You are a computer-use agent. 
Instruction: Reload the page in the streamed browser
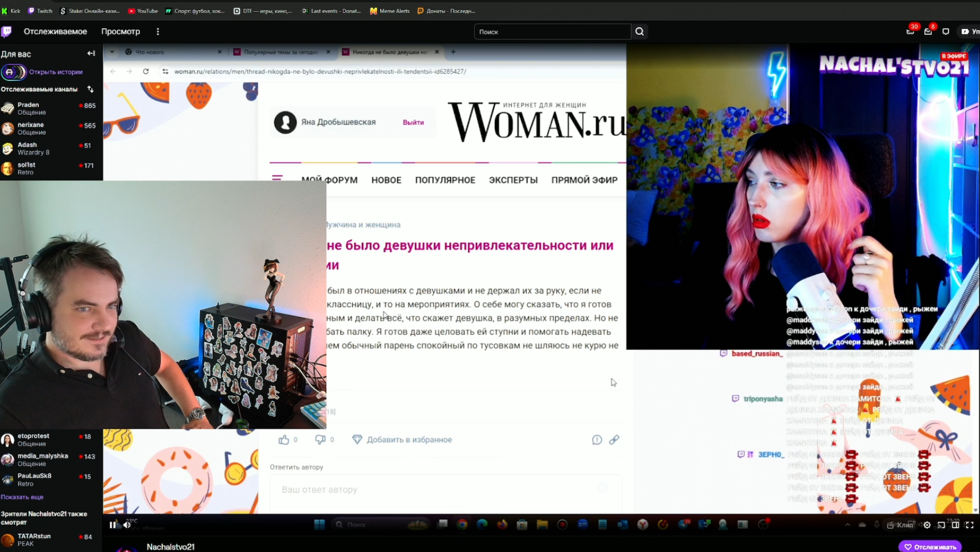click(146, 71)
